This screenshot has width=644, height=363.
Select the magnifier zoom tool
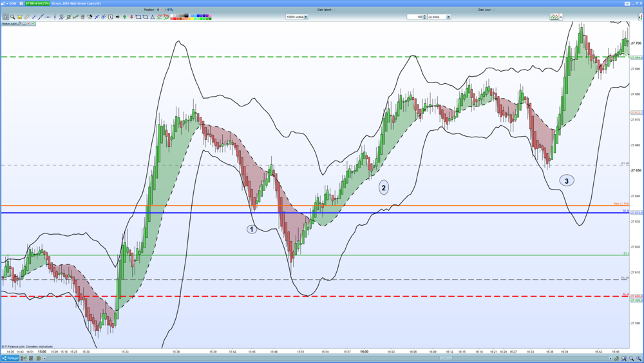click(x=13, y=17)
